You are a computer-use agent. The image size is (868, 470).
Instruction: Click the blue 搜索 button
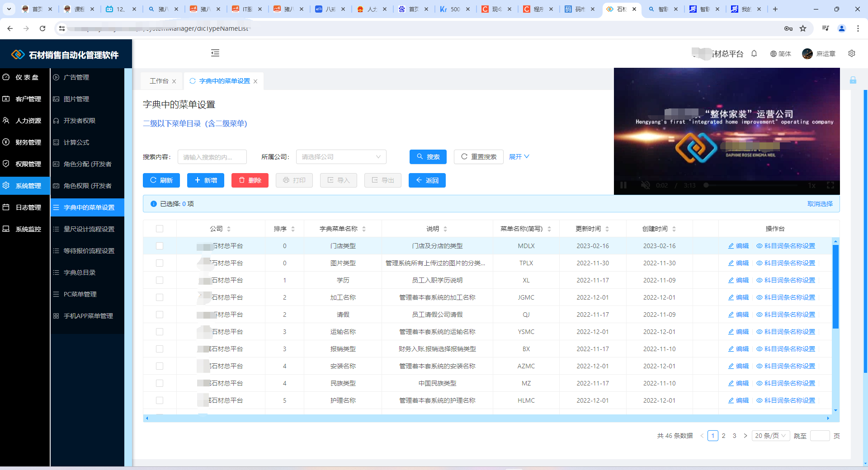point(428,157)
